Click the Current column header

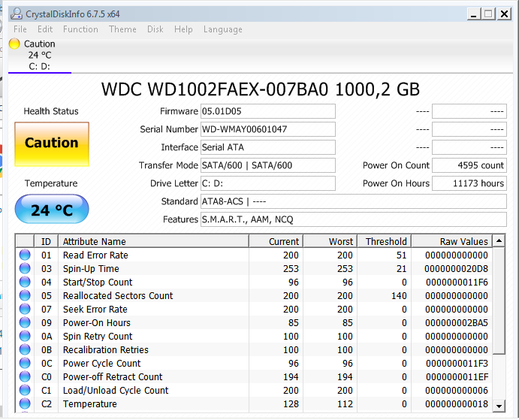click(x=276, y=241)
